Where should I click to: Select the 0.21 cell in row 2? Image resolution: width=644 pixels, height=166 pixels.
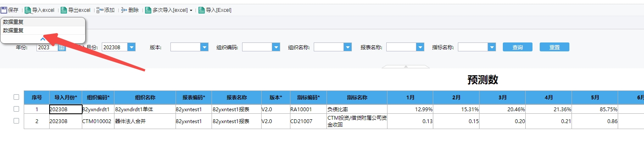tap(549, 121)
